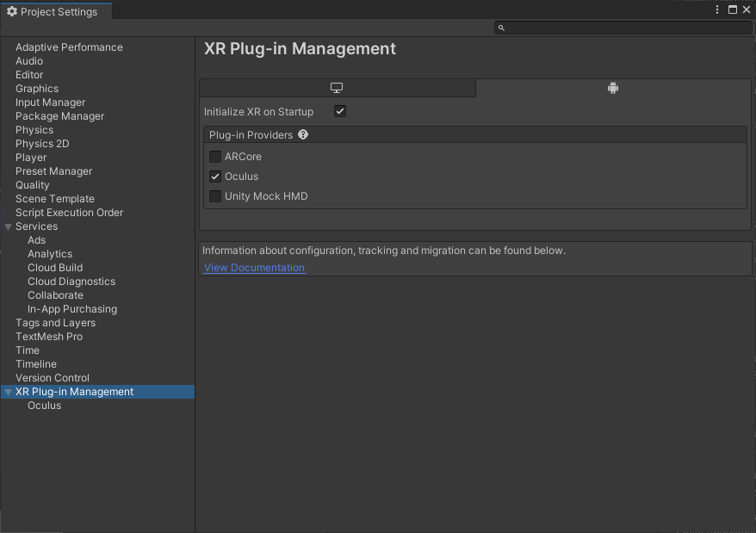Open Input Manager settings
Screen dimensions: 756x533
tap(50, 102)
